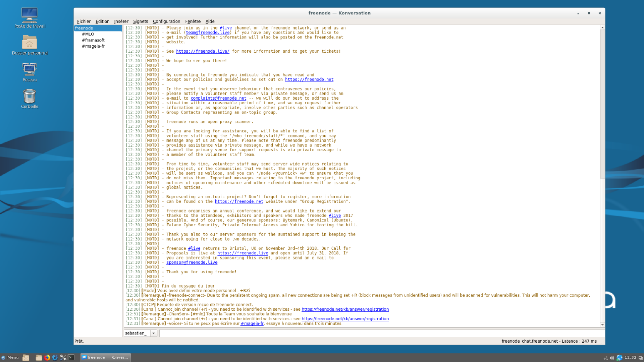The image size is (644, 362).
Task: Open the Corbeille trash icon
Action: (30, 99)
